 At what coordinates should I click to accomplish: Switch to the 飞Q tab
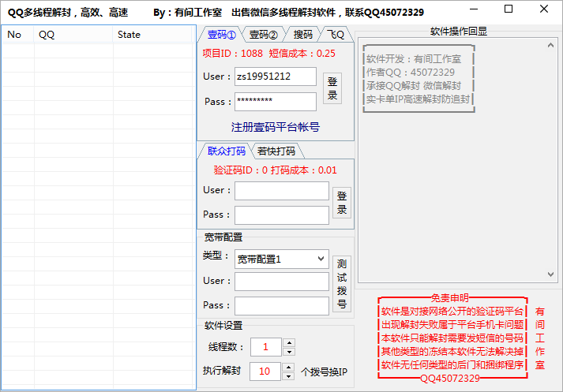tap(336, 35)
